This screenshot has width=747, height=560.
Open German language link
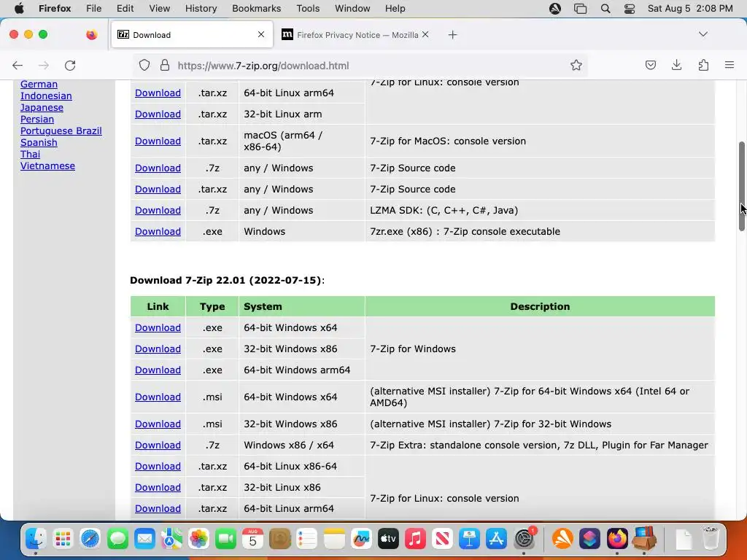pos(39,85)
